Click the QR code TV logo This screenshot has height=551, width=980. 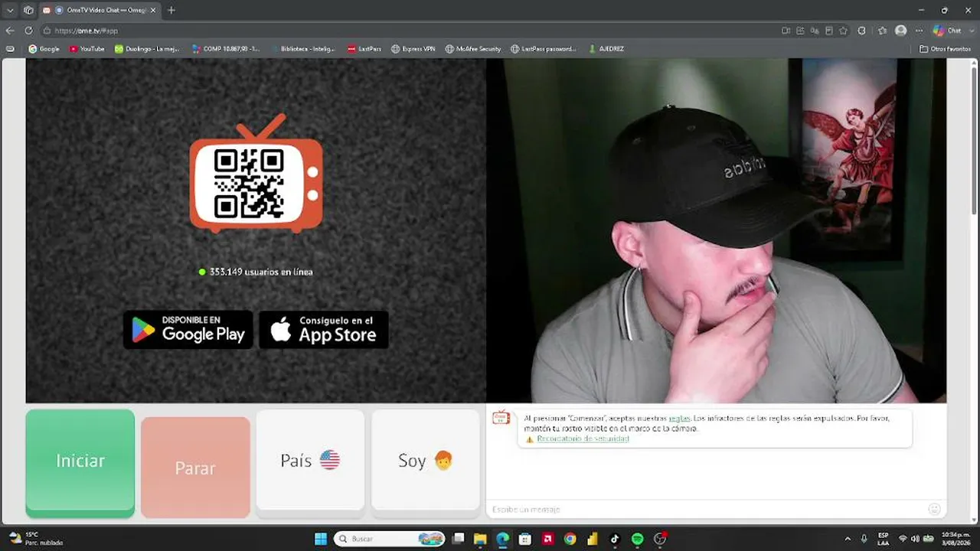coord(256,174)
